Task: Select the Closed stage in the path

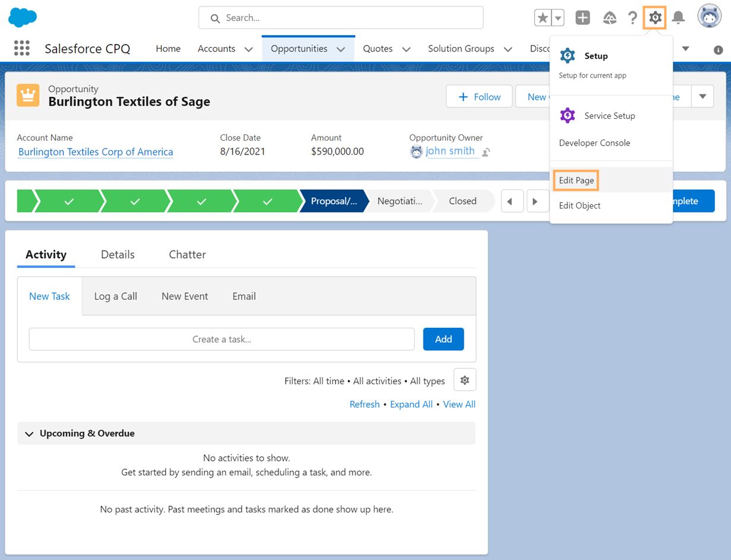Action: (463, 201)
